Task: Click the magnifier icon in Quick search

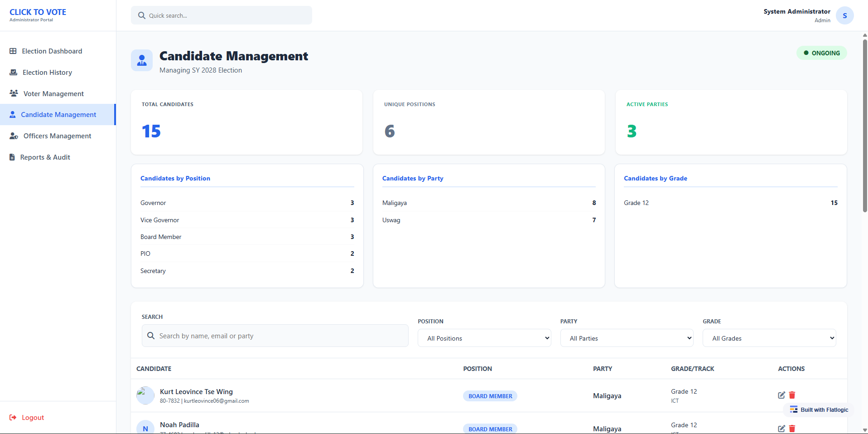Action: coord(142,15)
